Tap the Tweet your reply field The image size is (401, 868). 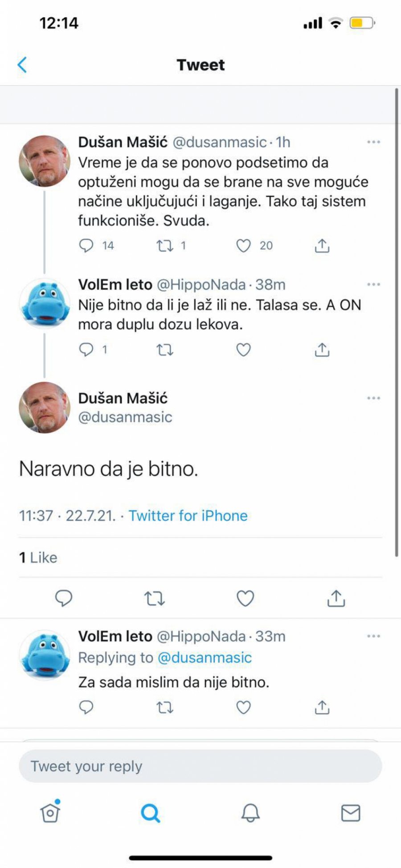pos(200,765)
